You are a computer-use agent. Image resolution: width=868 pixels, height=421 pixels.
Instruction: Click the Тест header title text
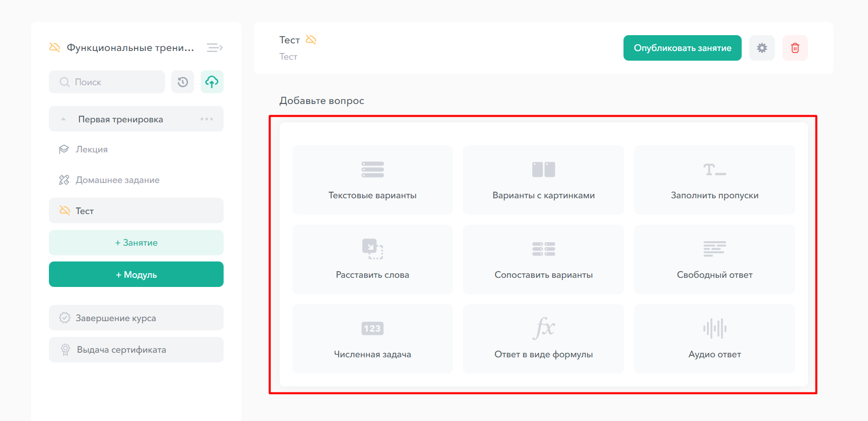(x=289, y=40)
